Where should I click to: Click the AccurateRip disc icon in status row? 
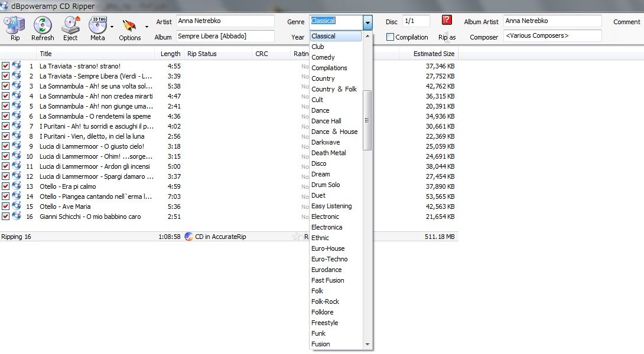(x=189, y=237)
